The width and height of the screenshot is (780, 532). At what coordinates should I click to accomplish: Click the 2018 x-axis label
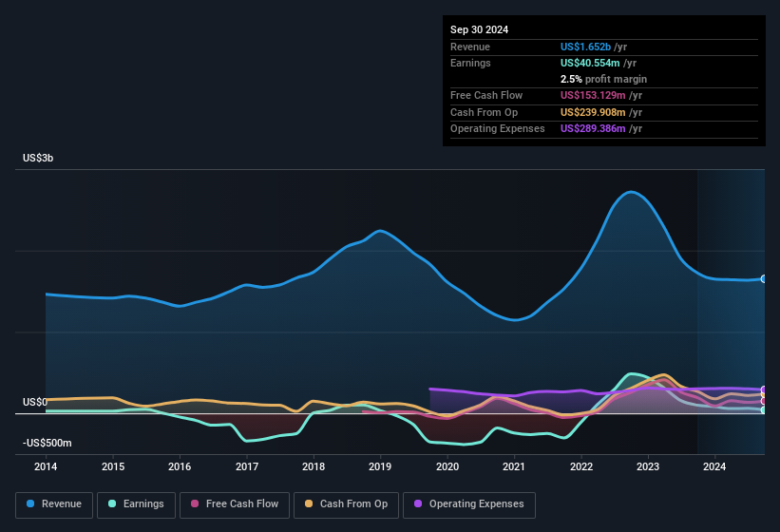[314, 466]
